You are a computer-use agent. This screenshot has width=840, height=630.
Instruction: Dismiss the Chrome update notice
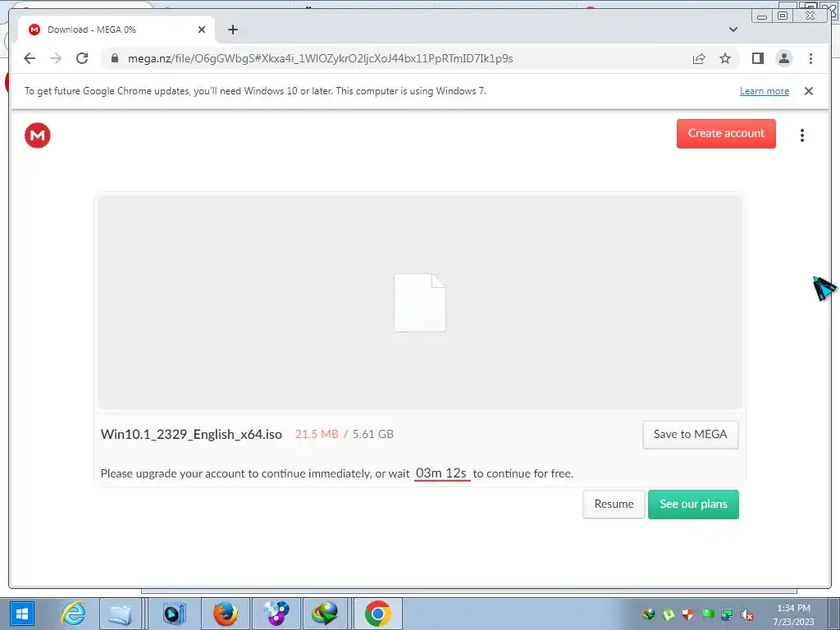[808, 91]
